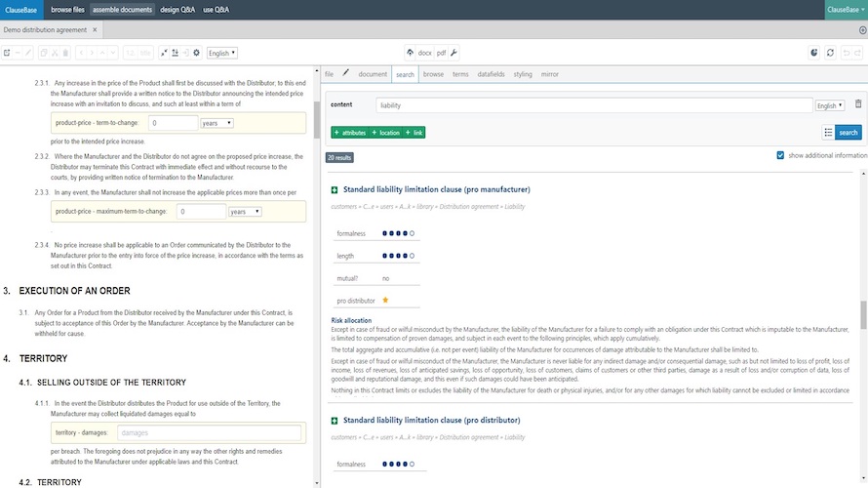Click the left document pane scrollbar thumb
The image size is (868, 488).
(317, 120)
